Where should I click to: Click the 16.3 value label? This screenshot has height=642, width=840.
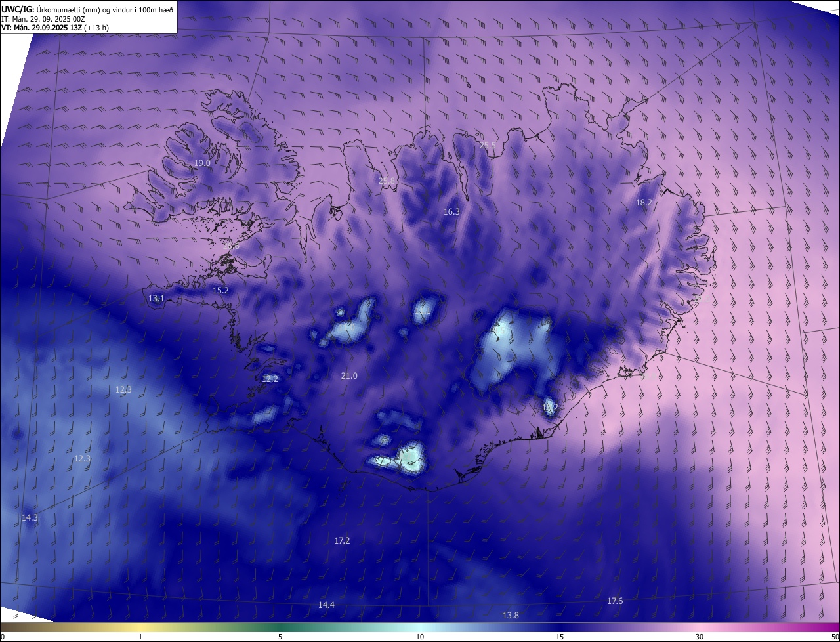coord(451,212)
